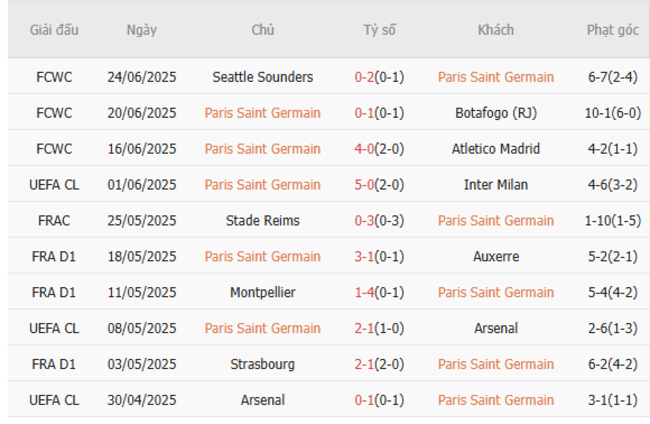The image size is (650, 424).
Task: Open the Botafogo (RJ) team link
Action: pyautogui.click(x=495, y=113)
